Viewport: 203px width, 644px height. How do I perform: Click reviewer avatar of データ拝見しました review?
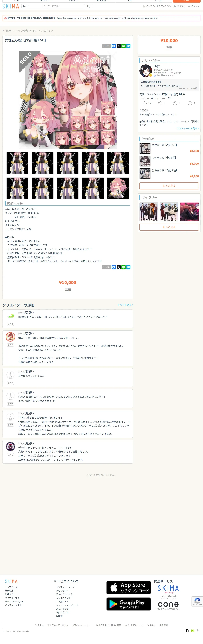pos(10,446)
